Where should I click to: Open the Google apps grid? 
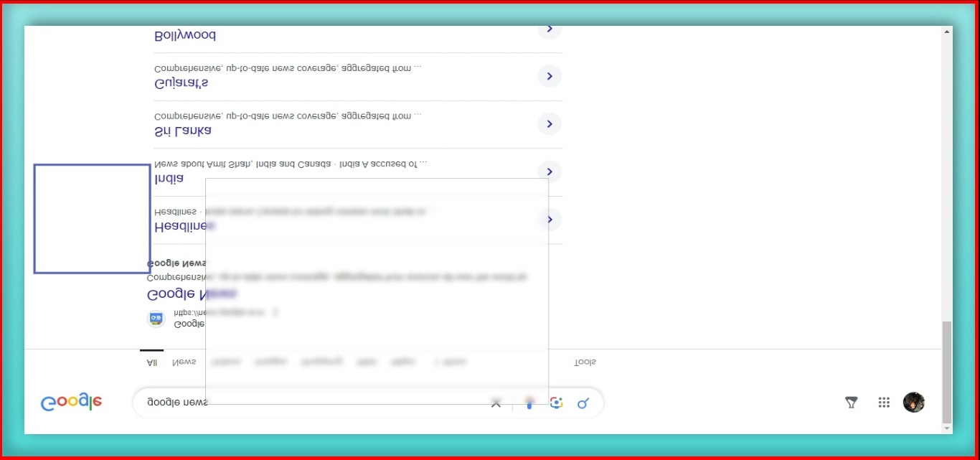click(x=884, y=403)
